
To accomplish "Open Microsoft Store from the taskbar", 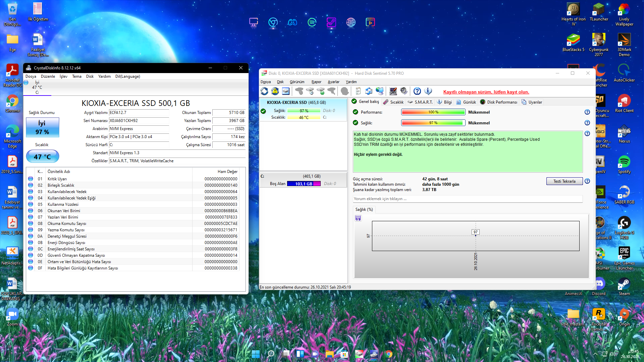I will coord(344,354).
